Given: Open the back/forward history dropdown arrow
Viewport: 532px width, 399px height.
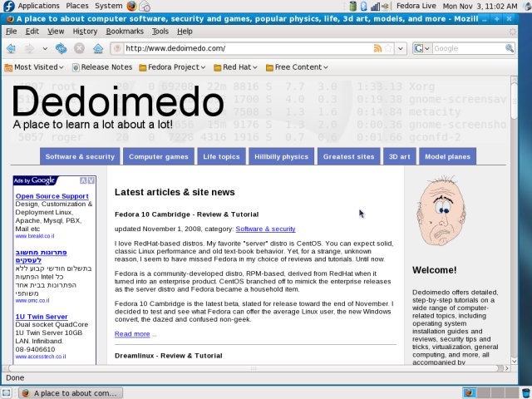Looking at the screenshot, I should click(45, 48).
